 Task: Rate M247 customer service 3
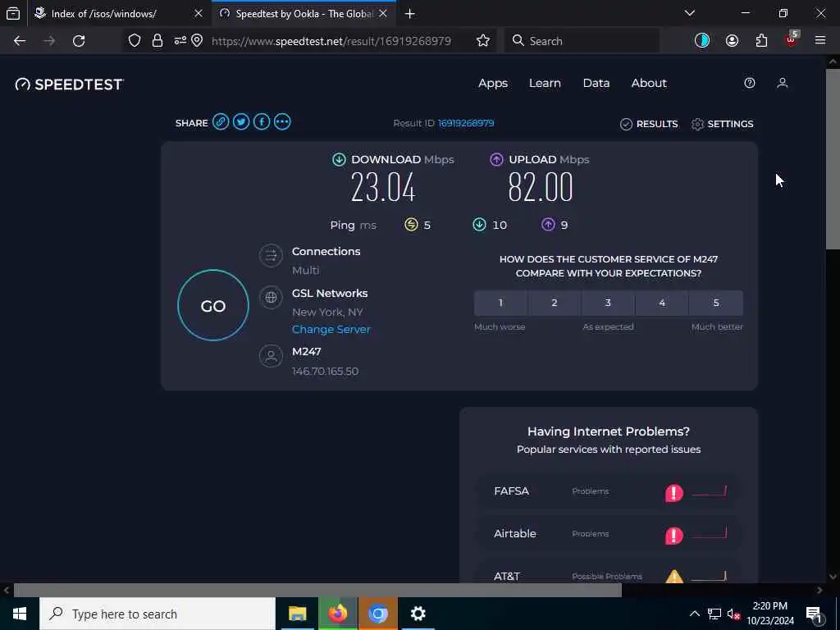tap(608, 303)
